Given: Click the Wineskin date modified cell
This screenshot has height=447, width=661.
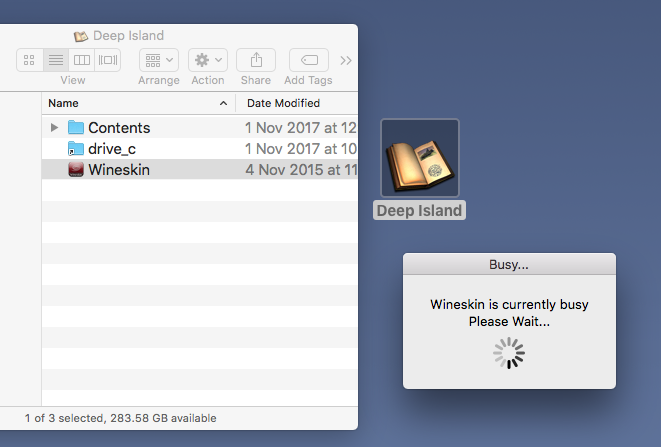Looking at the screenshot, I should click(301, 170).
